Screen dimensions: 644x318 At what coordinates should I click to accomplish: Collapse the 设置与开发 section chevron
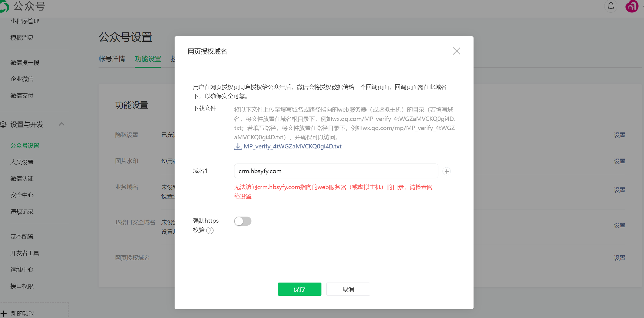click(61, 124)
